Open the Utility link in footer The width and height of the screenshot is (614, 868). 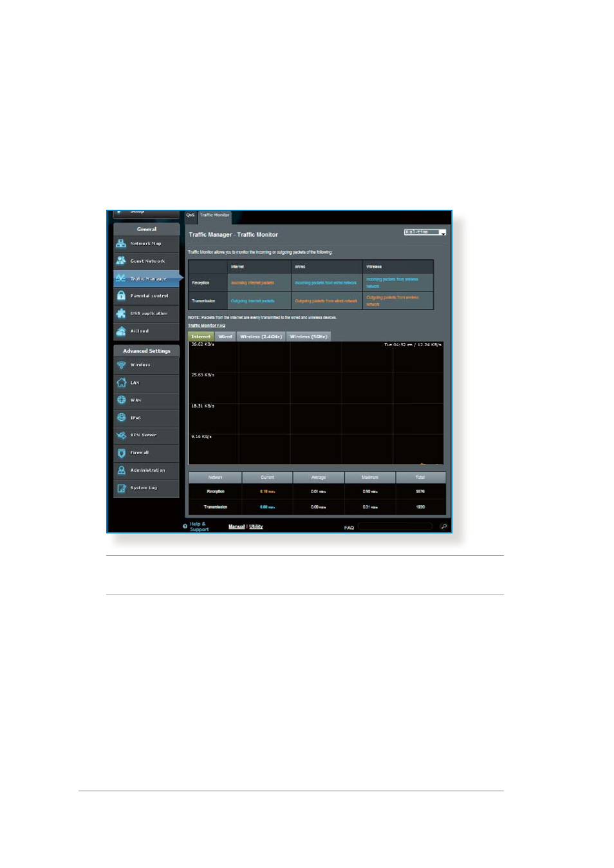tap(256, 526)
